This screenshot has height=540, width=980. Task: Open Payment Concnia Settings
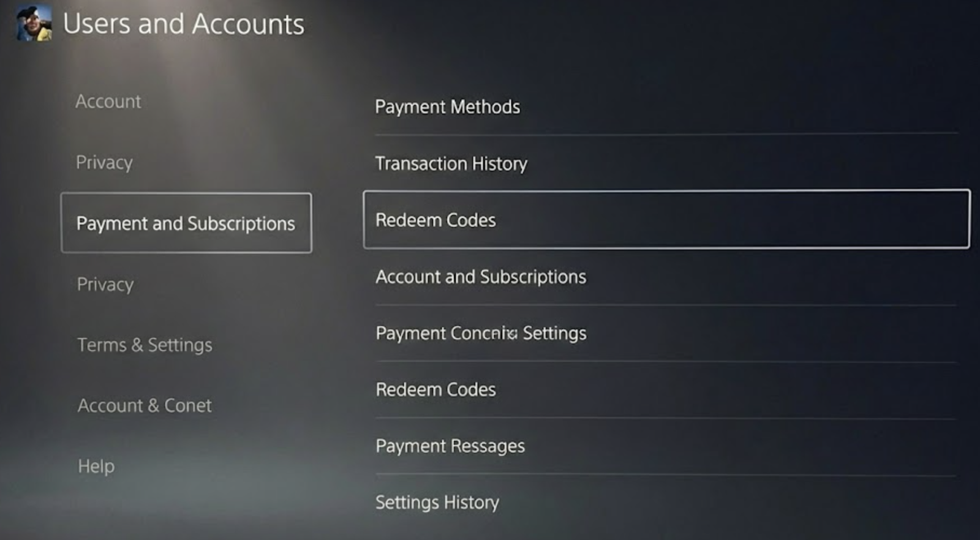pos(482,333)
